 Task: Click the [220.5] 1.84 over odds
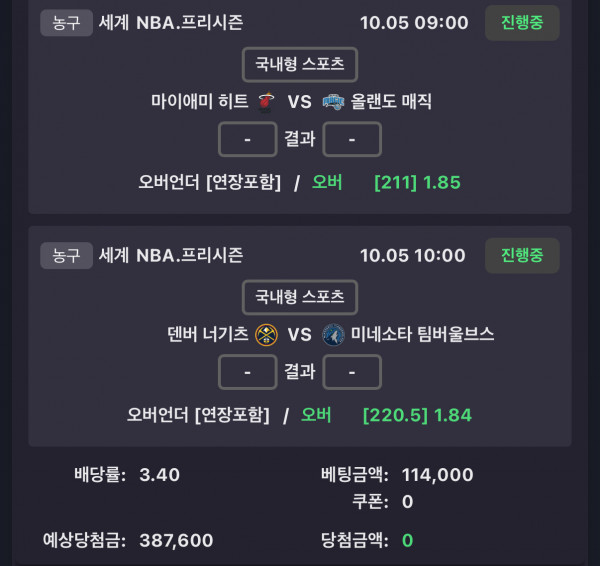tap(417, 415)
